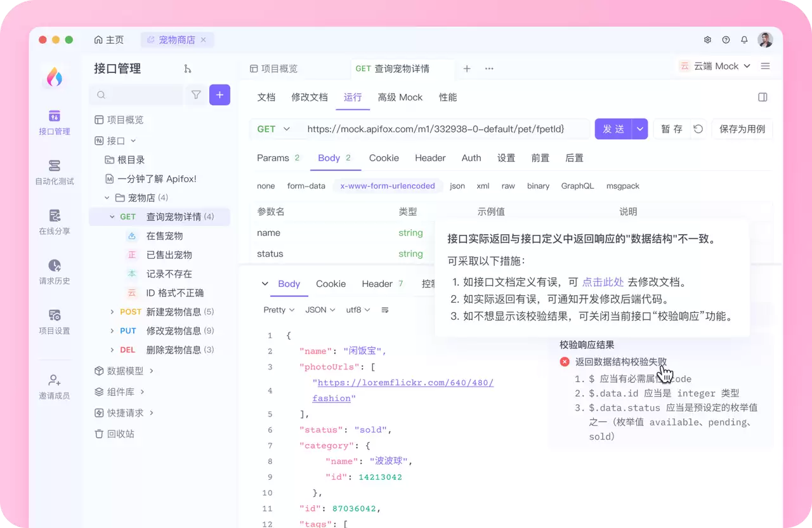The width and height of the screenshot is (812, 528).
Task: Switch to the 修改文档 tab
Action: 310,97
